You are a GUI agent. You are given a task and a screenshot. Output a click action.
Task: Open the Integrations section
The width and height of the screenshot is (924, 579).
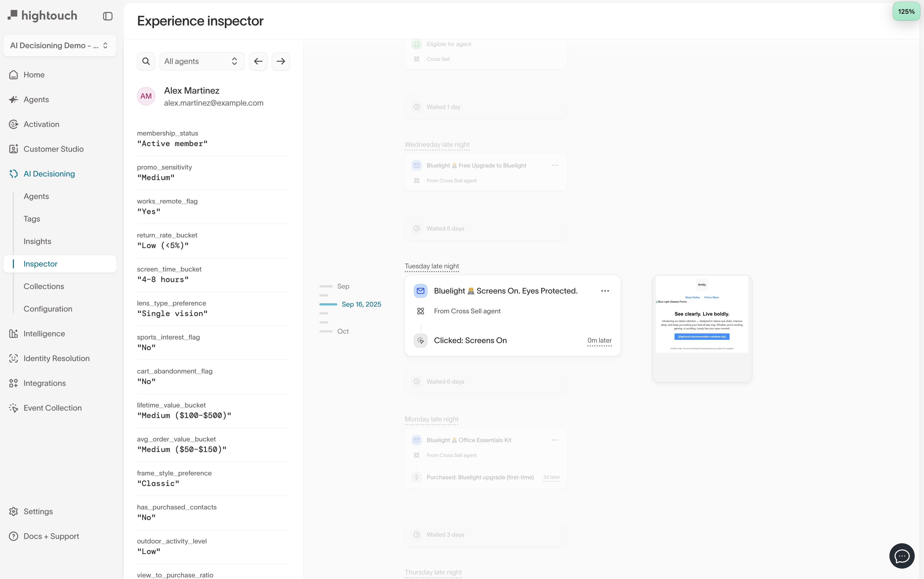[x=45, y=383]
